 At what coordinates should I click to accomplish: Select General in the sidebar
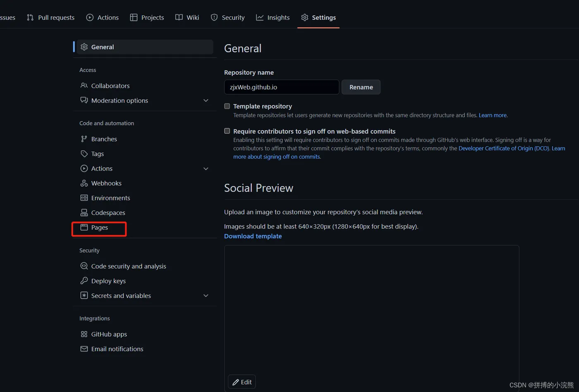pos(145,47)
